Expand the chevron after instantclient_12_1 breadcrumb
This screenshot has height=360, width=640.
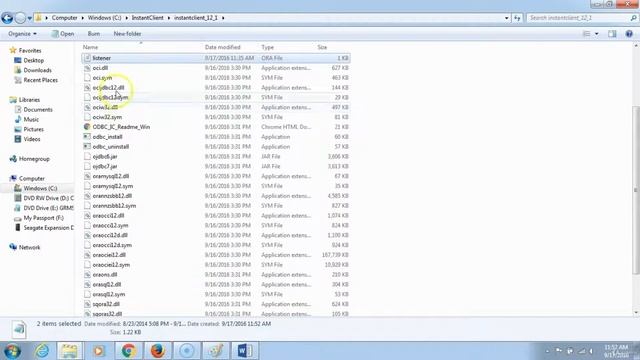pyautogui.click(x=223, y=18)
